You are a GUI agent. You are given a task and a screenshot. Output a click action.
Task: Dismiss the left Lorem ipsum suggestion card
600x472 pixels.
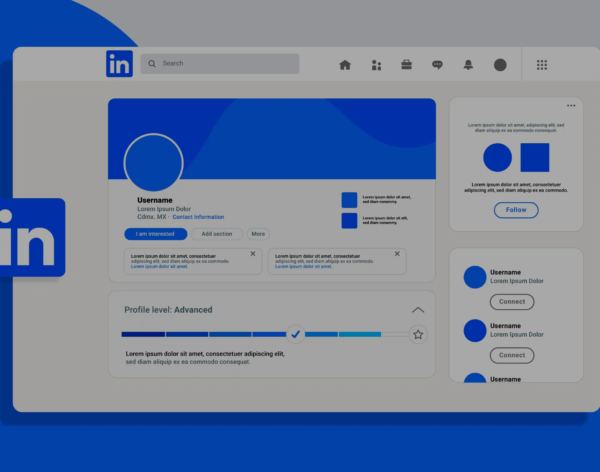[252, 254]
